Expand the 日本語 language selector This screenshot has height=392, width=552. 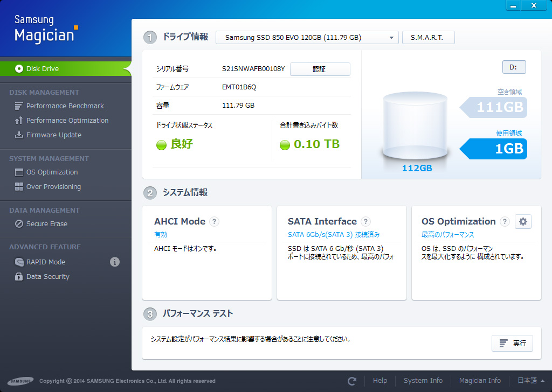tap(531, 381)
